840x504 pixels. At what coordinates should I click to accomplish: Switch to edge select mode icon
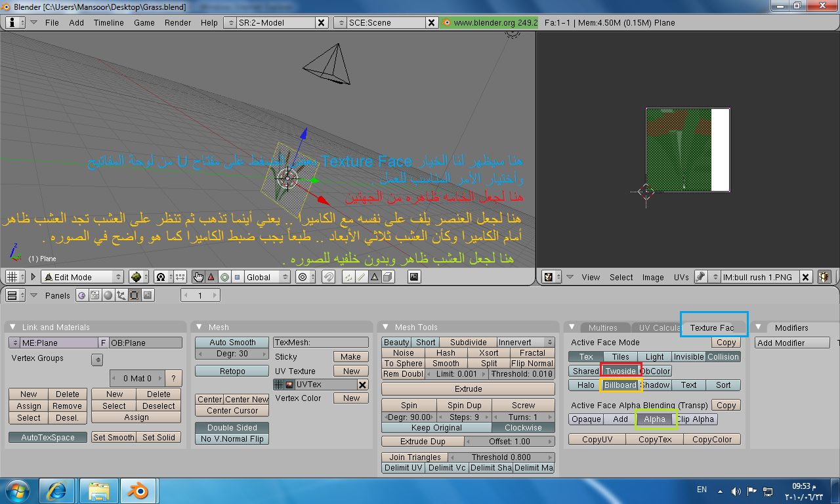[x=362, y=277]
